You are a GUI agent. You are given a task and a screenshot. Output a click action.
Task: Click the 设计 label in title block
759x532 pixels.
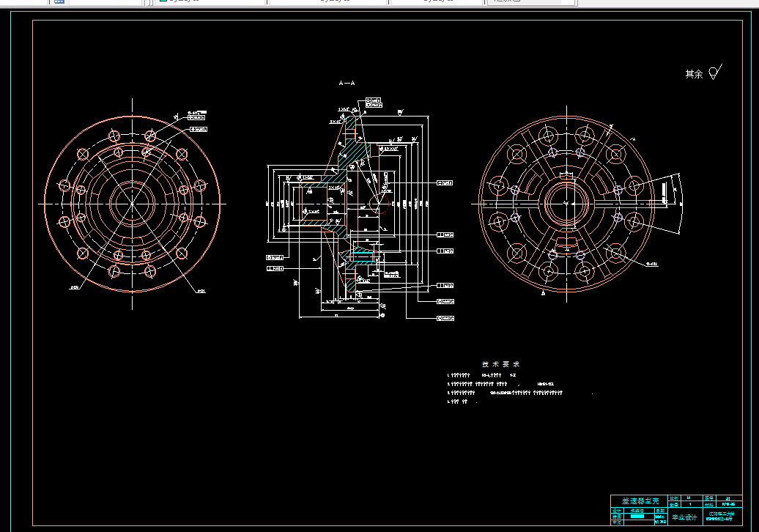[617, 511]
